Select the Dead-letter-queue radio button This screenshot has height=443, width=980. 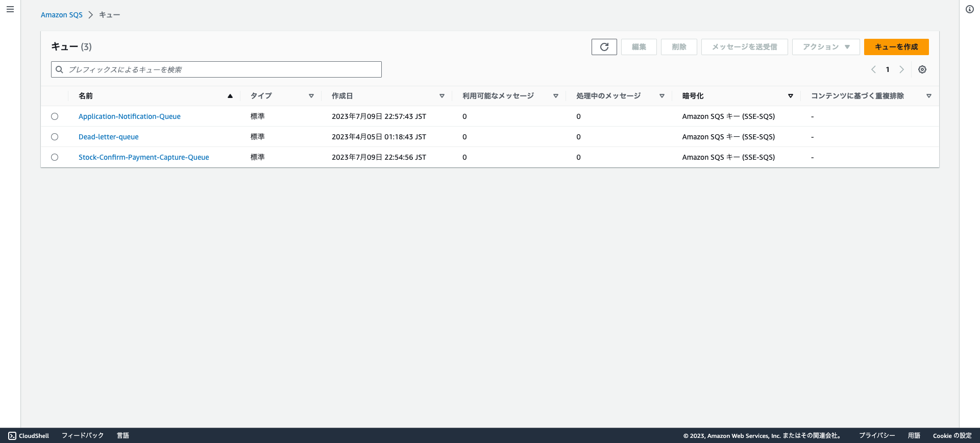(55, 137)
